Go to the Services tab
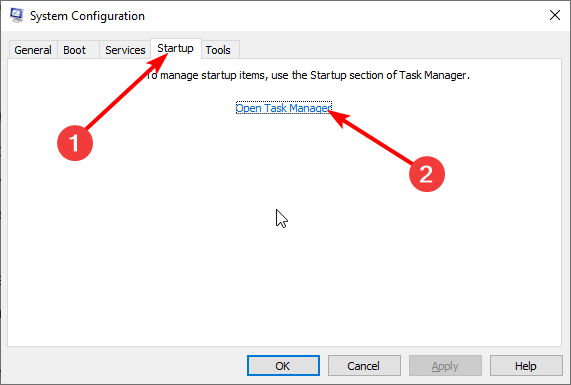Viewport: 571px width, 385px height. [x=125, y=50]
